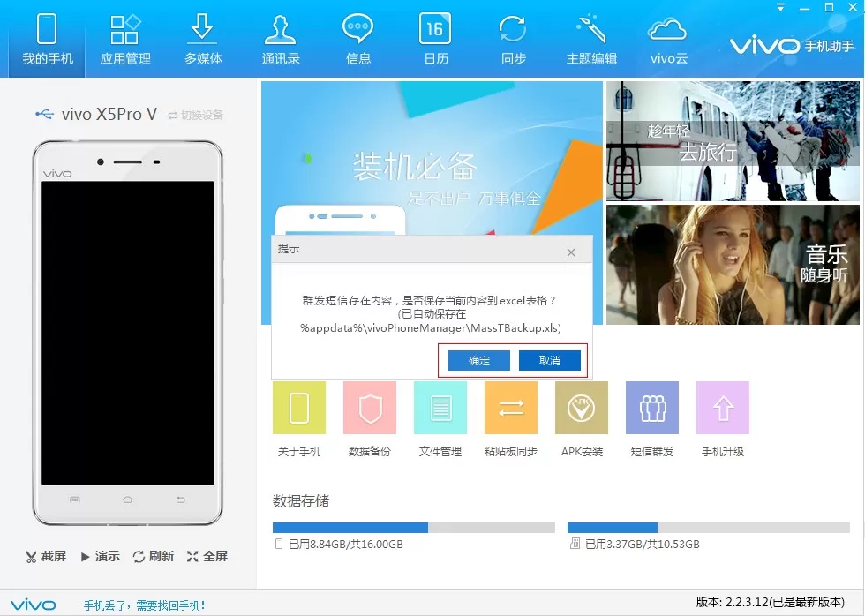Image resolution: width=865 pixels, height=616 pixels.
Task: Click the USB connection icon beside vivo X5Pro V
Action: click(45, 114)
